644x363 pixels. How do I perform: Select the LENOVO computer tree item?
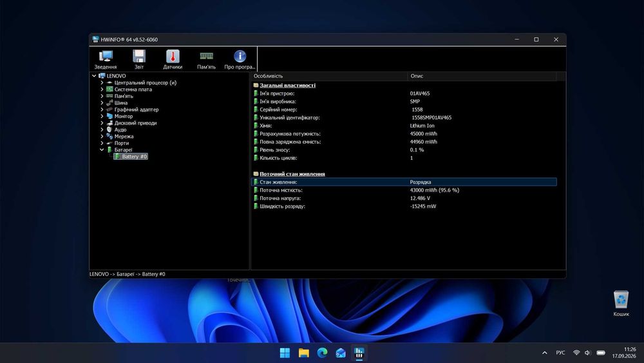[x=112, y=75]
